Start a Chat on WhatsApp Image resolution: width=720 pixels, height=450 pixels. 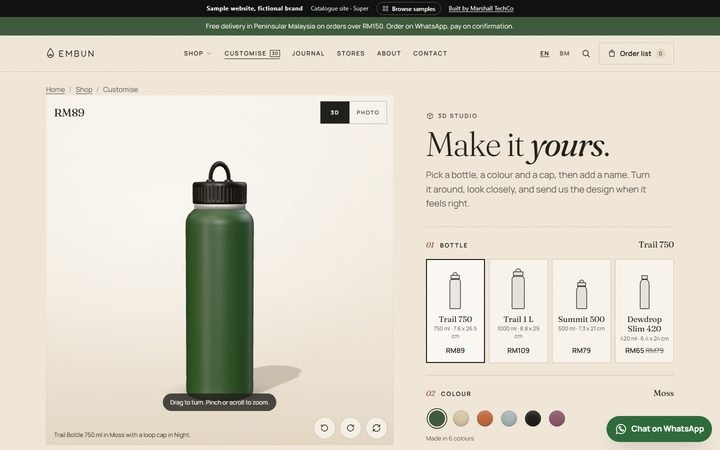659,429
